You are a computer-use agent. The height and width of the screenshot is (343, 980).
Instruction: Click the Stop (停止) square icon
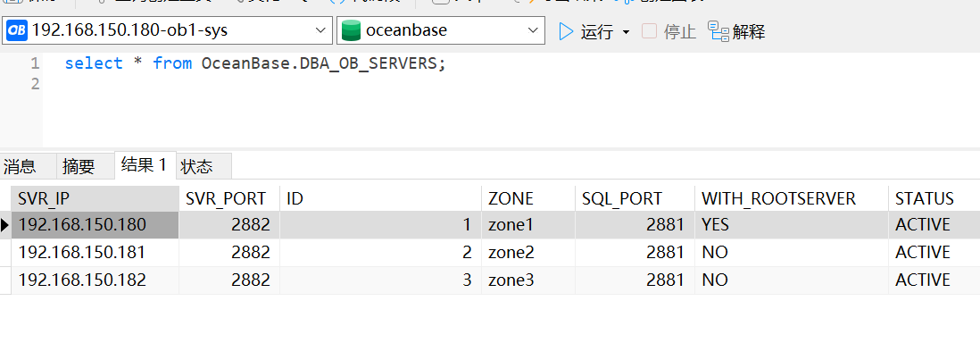pyautogui.click(x=650, y=30)
